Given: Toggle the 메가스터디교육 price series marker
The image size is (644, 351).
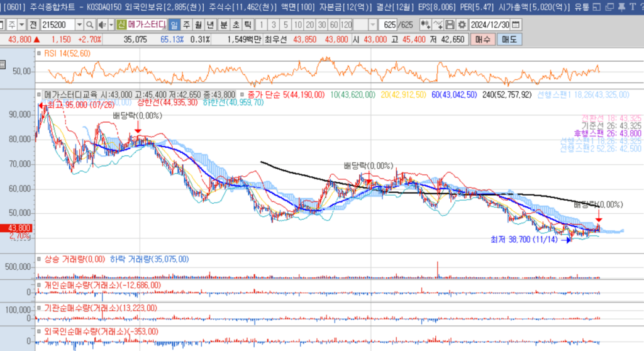Looking at the screenshot, I should click(x=39, y=94).
